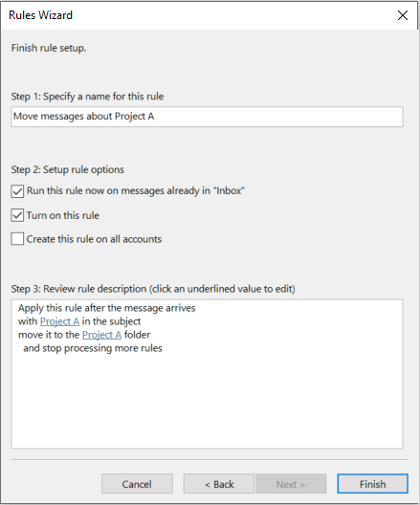Click the 'and stop processing more rules' line
420x505 pixels.
(93, 348)
